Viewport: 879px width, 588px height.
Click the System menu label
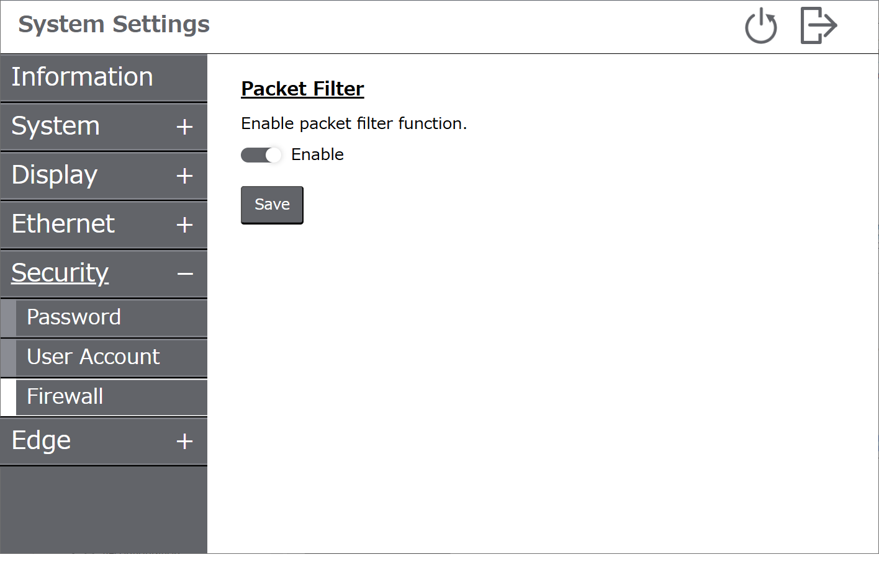55,126
